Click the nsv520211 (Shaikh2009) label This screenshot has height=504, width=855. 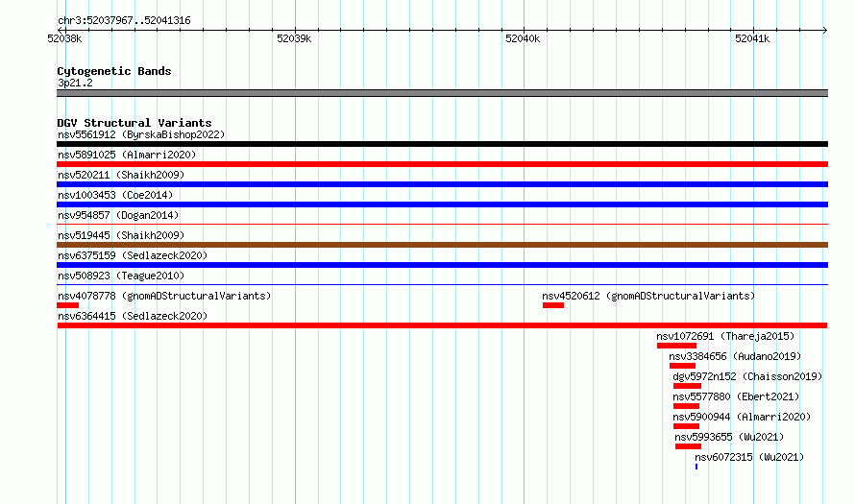[x=121, y=175]
